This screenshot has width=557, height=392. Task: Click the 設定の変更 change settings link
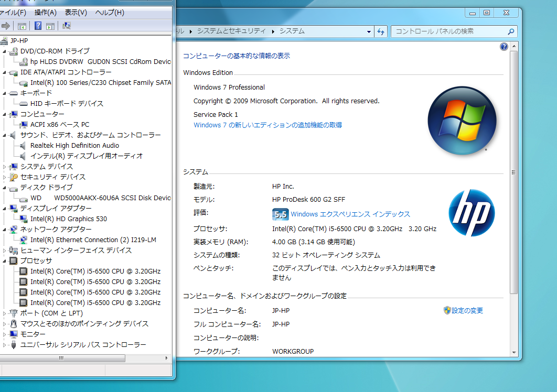(x=467, y=310)
